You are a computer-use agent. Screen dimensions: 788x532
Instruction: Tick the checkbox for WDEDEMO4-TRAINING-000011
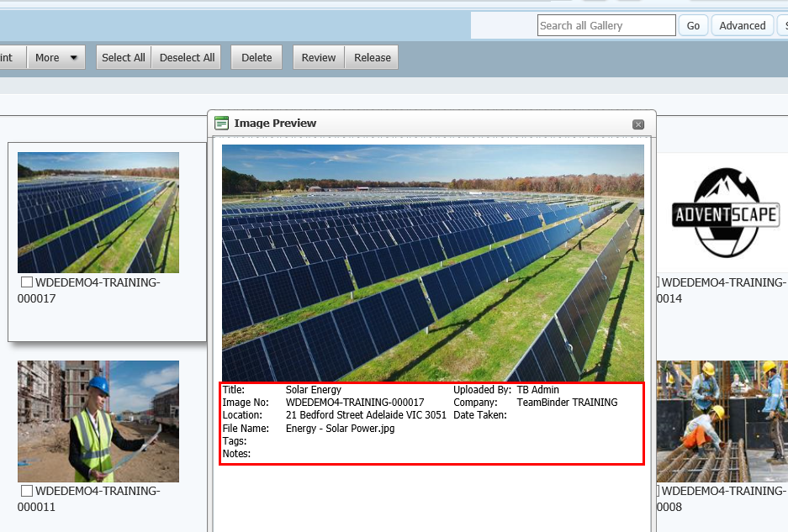coord(27,491)
